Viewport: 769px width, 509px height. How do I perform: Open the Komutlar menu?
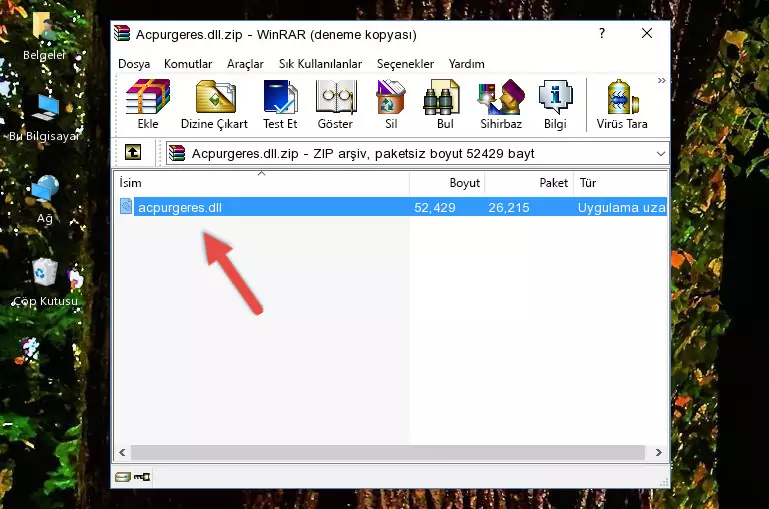(188, 64)
